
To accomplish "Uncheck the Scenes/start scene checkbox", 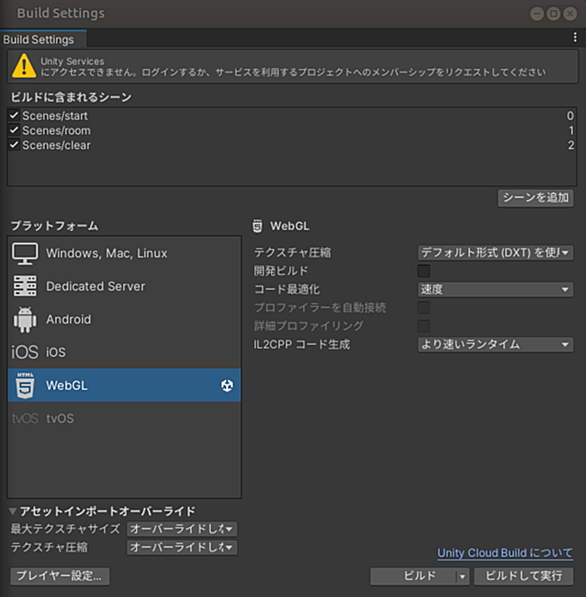I will pos(14,115).
